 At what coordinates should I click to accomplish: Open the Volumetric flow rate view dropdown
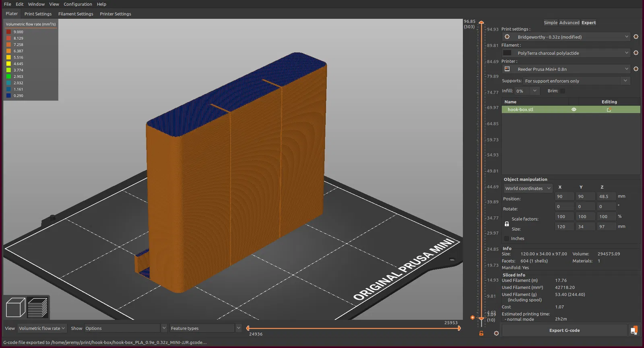coord(41,328)
